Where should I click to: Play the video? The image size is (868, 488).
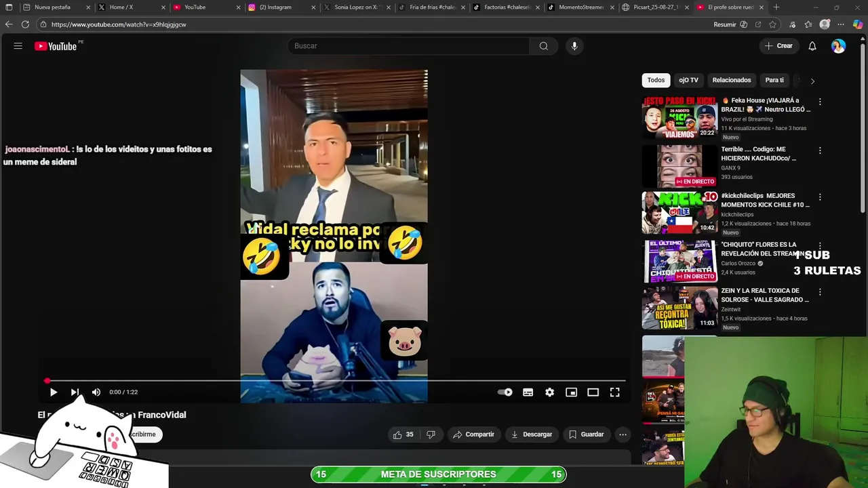tap(54, 392)
